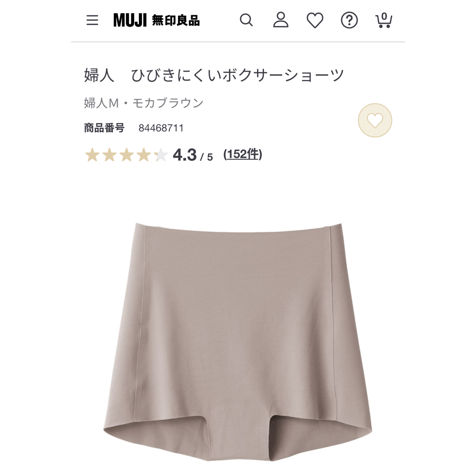This screenshot has width=476, height=476.
Task: Open the search magnifier icon
Action: 246,20
